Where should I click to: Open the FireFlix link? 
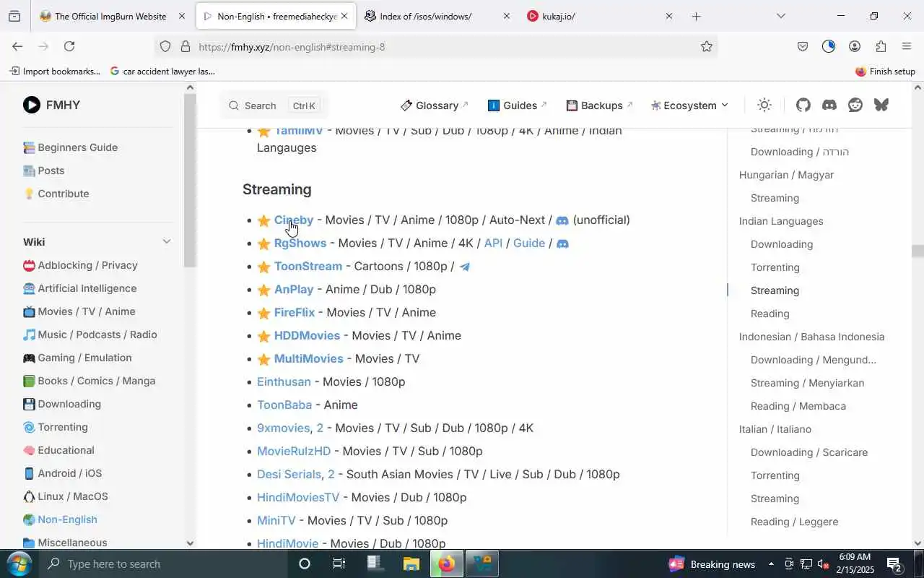pos(295,313)
